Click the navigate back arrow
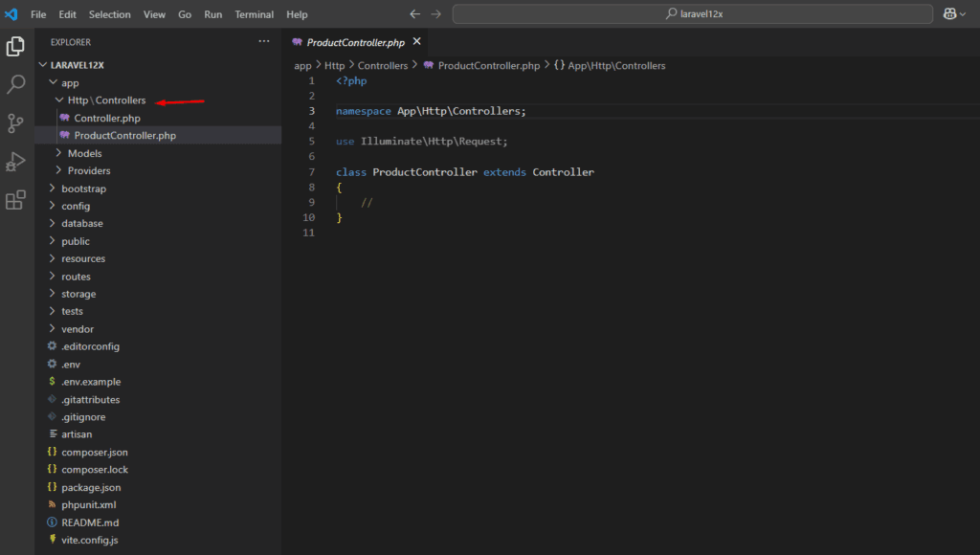This screenshot has height=555, width=980. [x=414, y=14]
